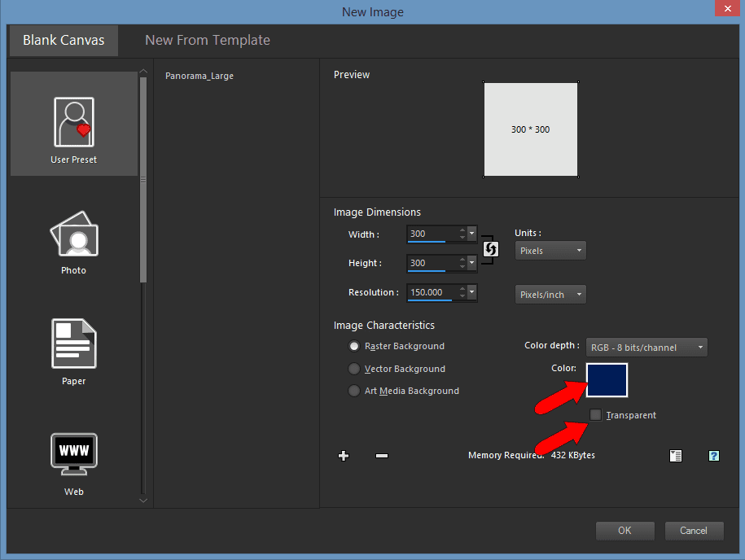Viewport: 745px width, 560px height.
Task: Select the Web preset icon
Action: (x=73, y=454)
